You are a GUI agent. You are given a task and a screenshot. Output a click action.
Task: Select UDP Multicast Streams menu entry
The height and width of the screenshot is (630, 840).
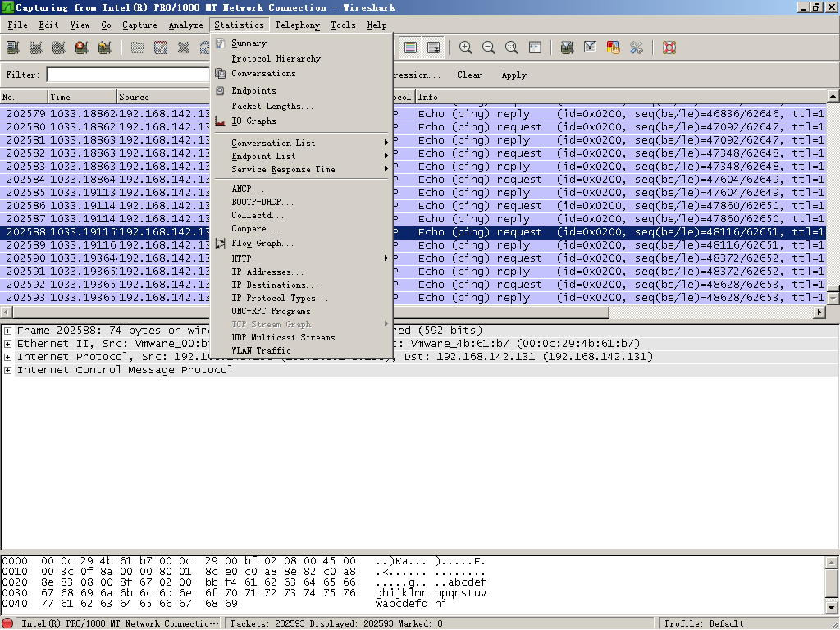(x=302, y=337)
